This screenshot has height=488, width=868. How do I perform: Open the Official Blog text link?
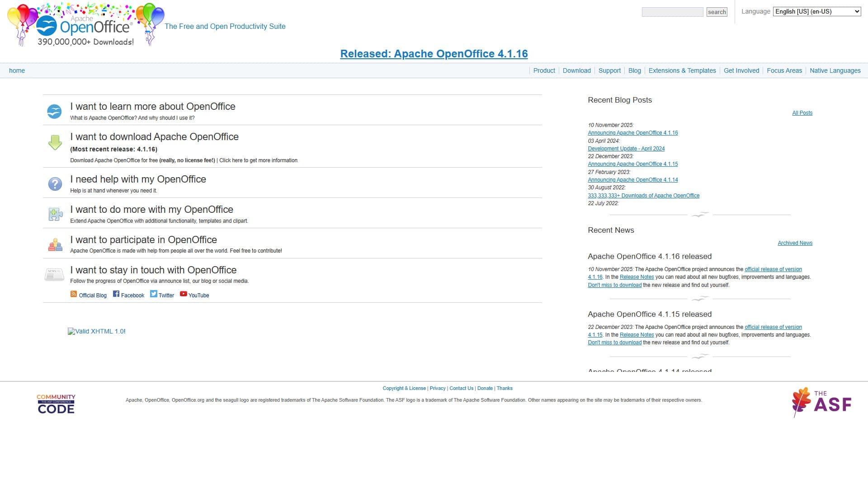click(93, 296)
